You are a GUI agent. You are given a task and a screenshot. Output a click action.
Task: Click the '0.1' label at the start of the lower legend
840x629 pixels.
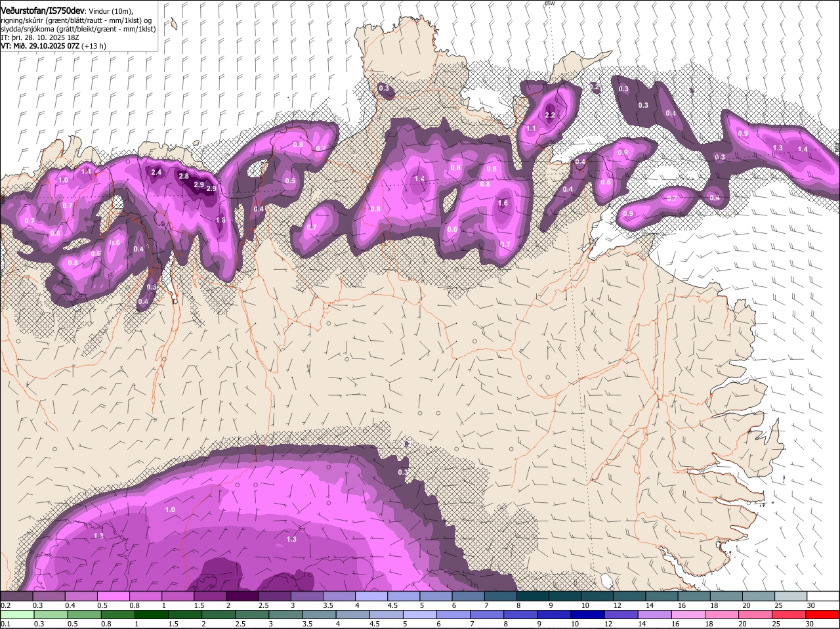(5, 624)
